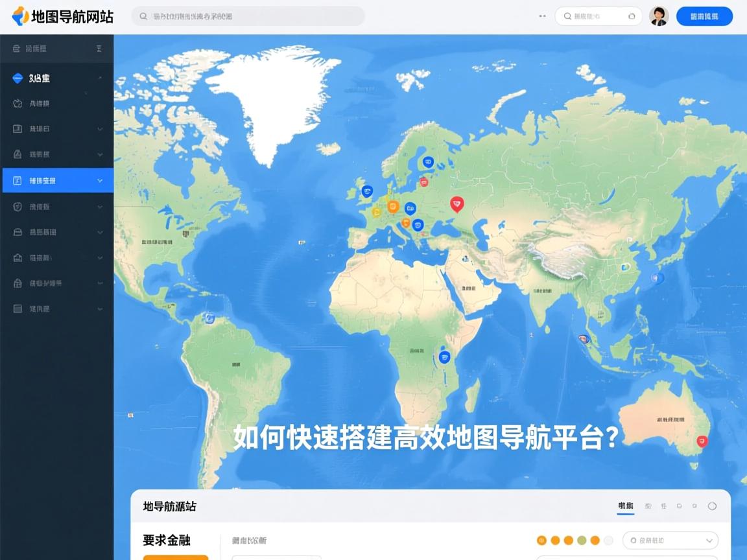Select the red map pin over Russia

pyautogui.click(x=457, y=204)
